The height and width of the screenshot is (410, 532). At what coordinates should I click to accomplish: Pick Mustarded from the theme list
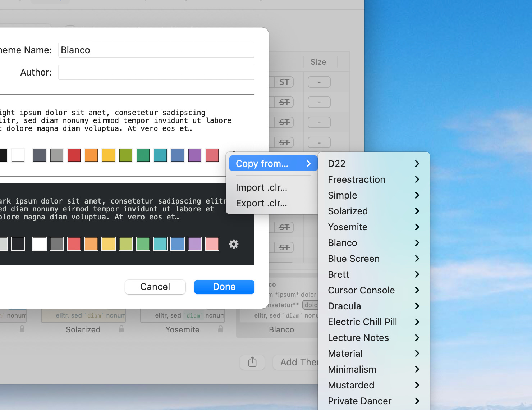tap(374, 385)
